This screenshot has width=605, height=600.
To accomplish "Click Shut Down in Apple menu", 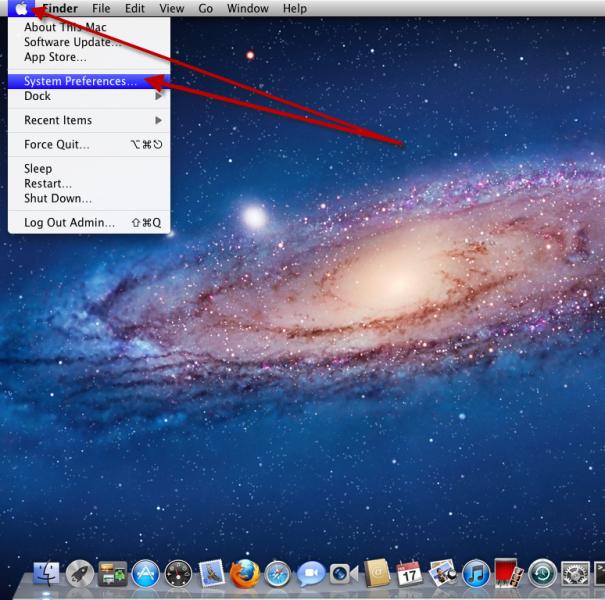I will click(x=58, y=198).
